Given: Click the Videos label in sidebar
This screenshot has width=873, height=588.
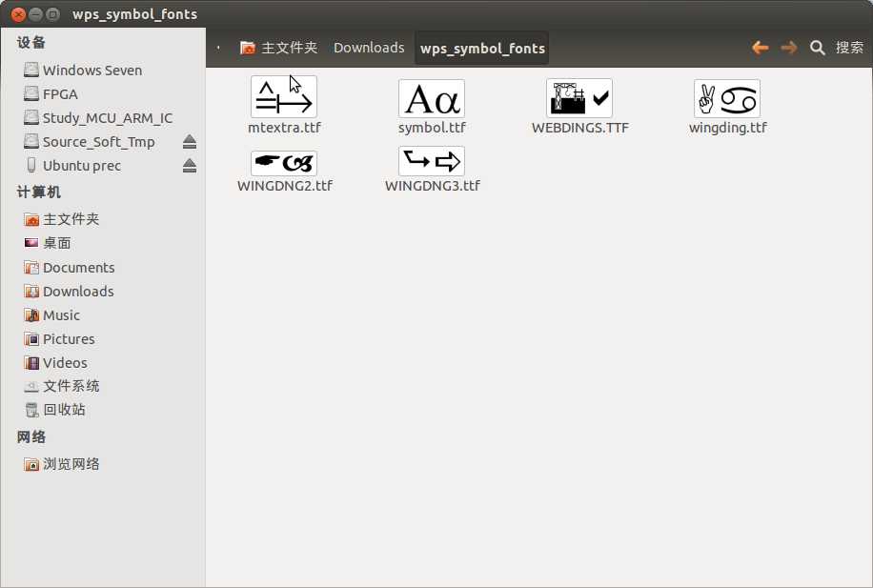Looking at the screenshot, I should click(65, 363).
